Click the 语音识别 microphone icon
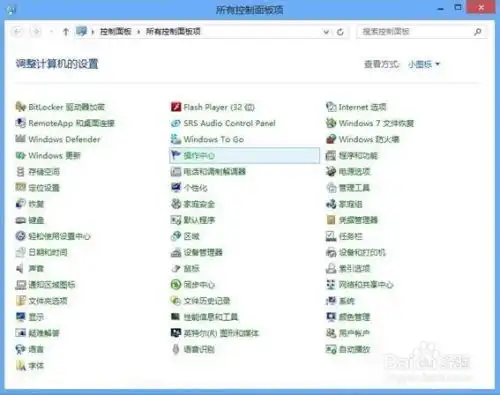Screen dimensions: 500x395 [x=176, y=349]
